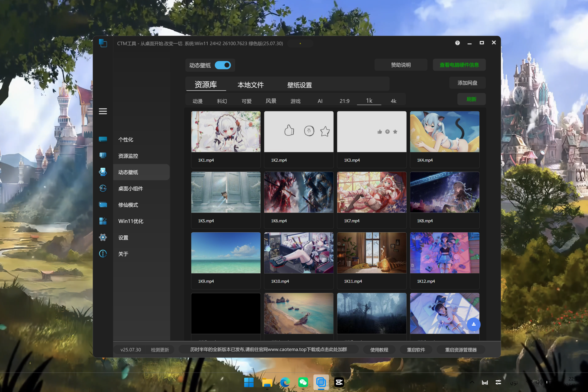Switch to the 本地文件 tab

click(251, 85)
